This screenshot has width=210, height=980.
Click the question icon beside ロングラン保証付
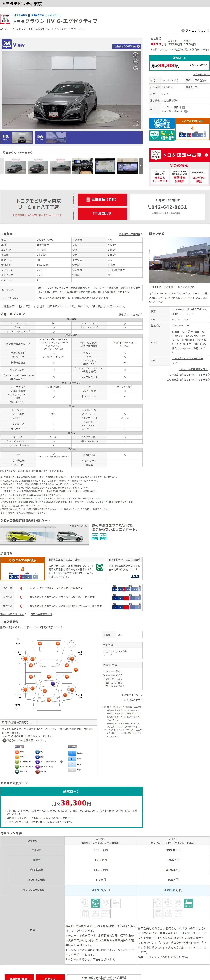point(183,107)
